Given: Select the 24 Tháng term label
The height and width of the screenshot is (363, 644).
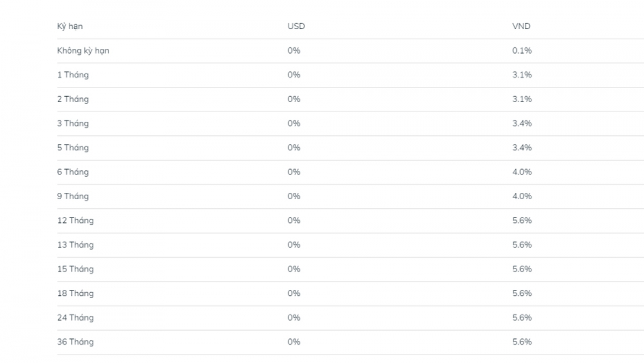Looking at the screenshot, I should (x=75, y=318).
